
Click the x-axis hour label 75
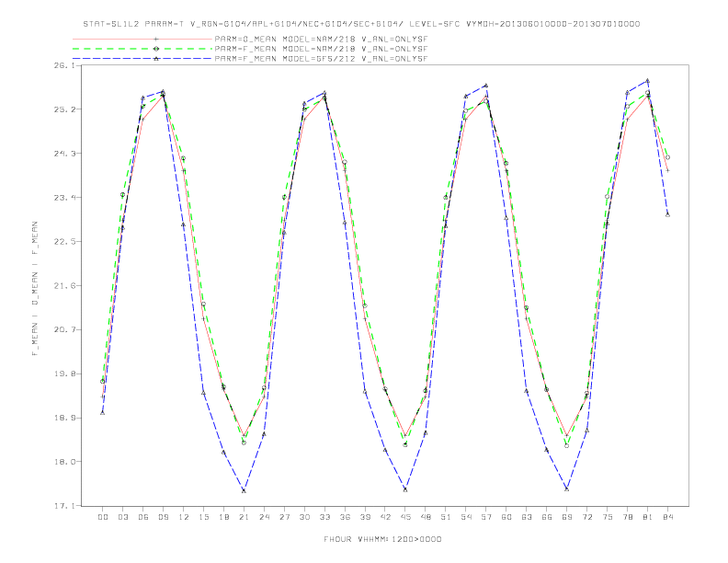click(x=608, y=517)
